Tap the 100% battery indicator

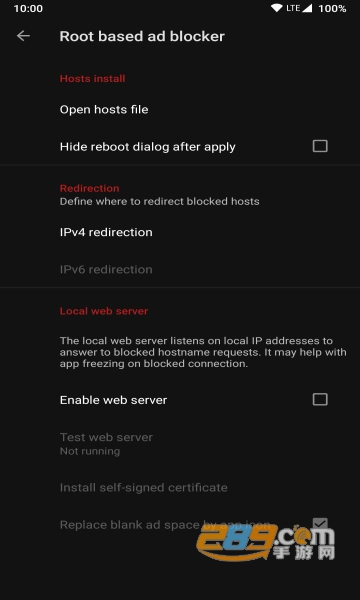[x=332, y=8]
